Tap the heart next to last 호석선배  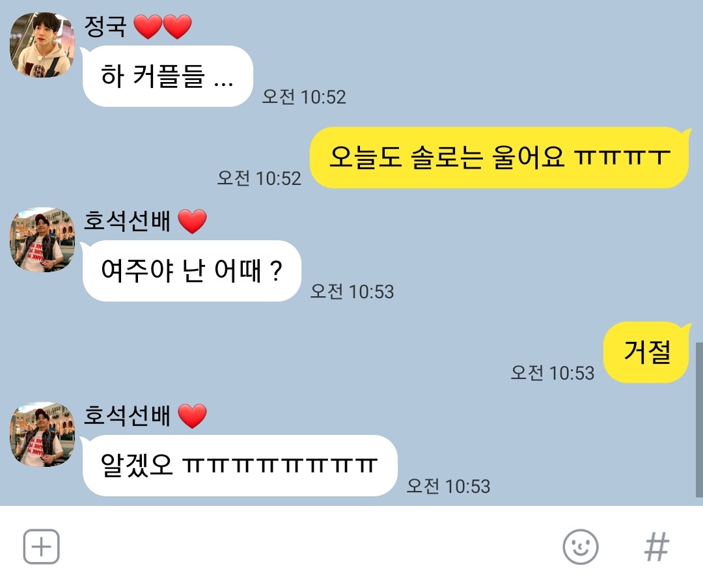(192, 416)
